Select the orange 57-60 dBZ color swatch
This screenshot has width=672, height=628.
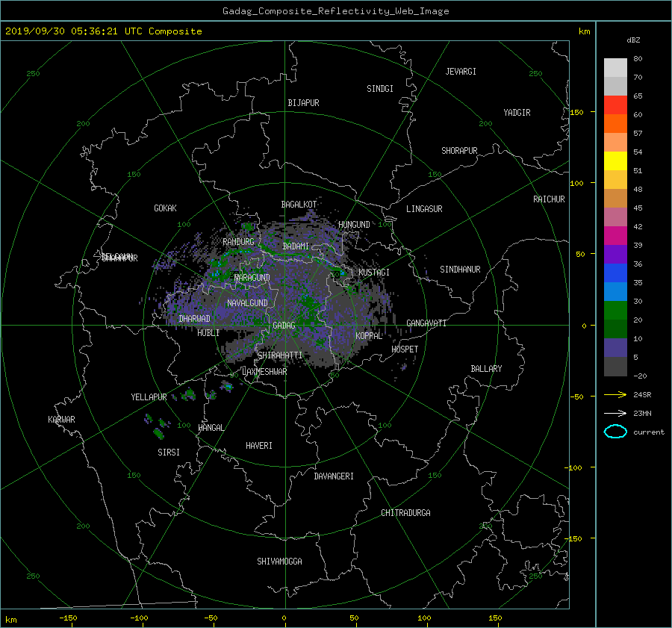coord(615,123)
